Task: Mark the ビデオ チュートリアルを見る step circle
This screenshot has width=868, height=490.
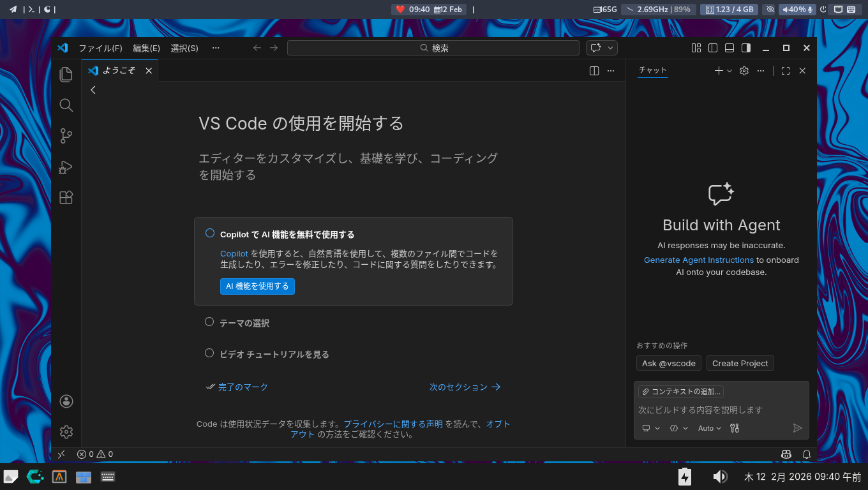Action: coord(209,353)
